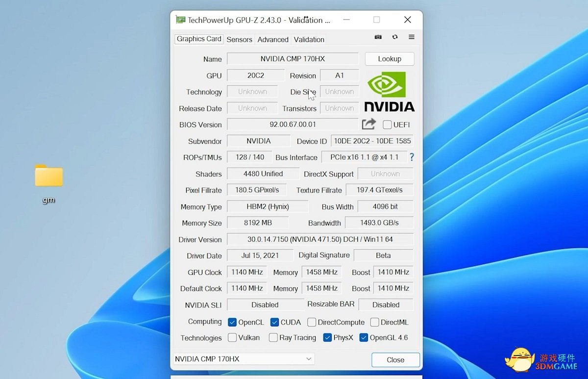Click the PCIe x16 1.1 @ x4 1.1 field
Screen dimensions: 588x379
pos(364,157)
